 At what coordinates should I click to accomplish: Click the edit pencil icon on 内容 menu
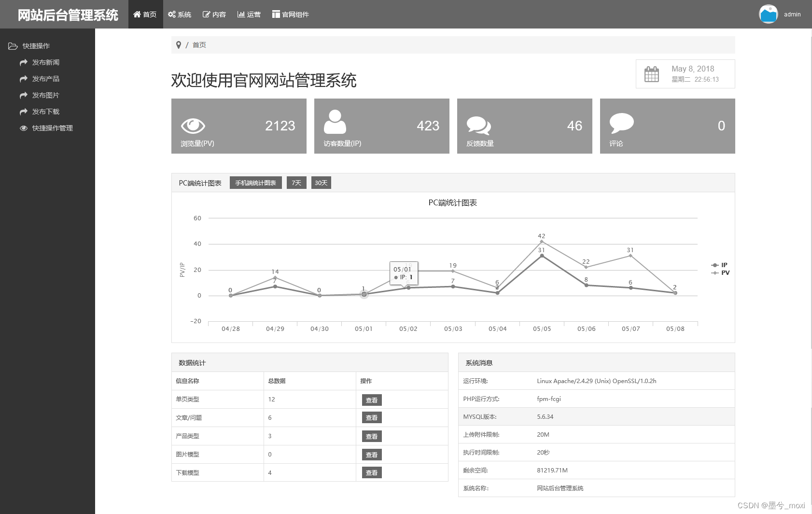[206, 14]
